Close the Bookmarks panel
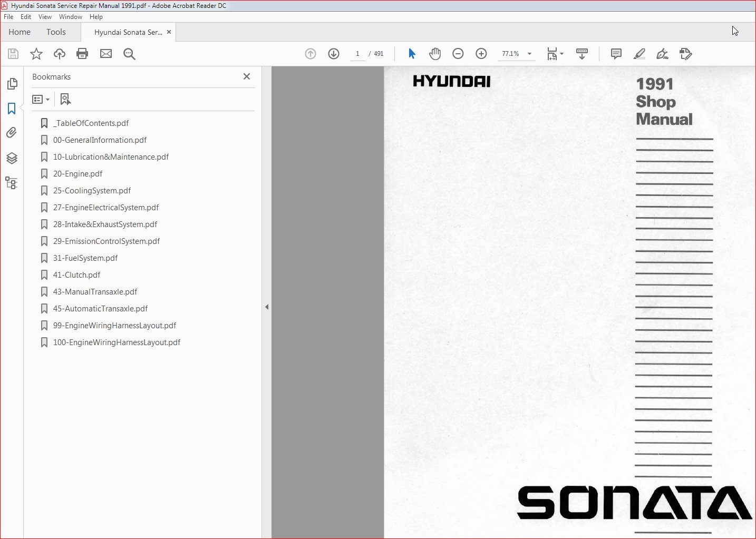Screen dimensions: 756x539 (x=247, y=76)
